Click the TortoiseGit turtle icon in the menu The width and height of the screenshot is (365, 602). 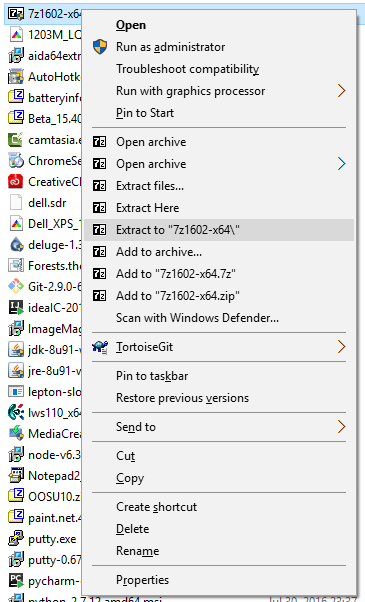pyautogui.click(x=100, y=347)
